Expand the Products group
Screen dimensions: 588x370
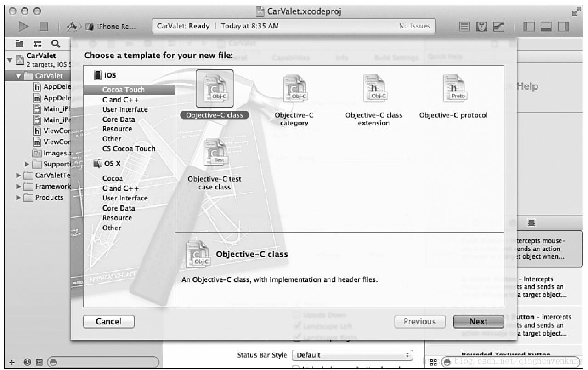click(18, 198)
